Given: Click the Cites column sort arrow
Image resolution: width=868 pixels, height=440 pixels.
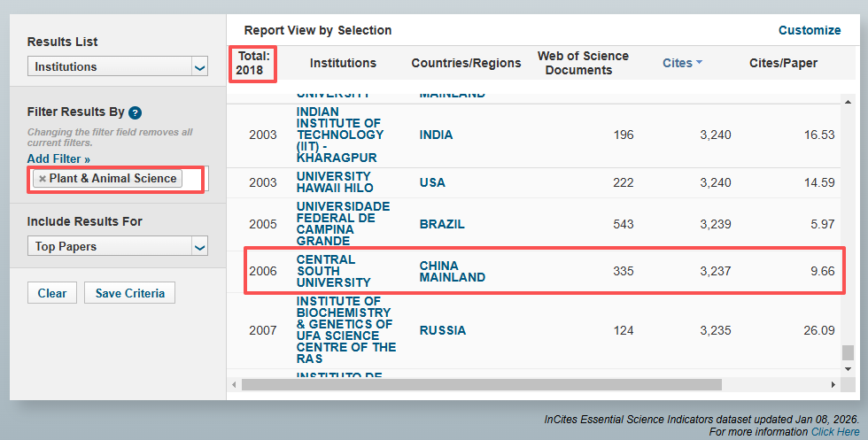Looking at the screenshot, I should tap(699, 63).
